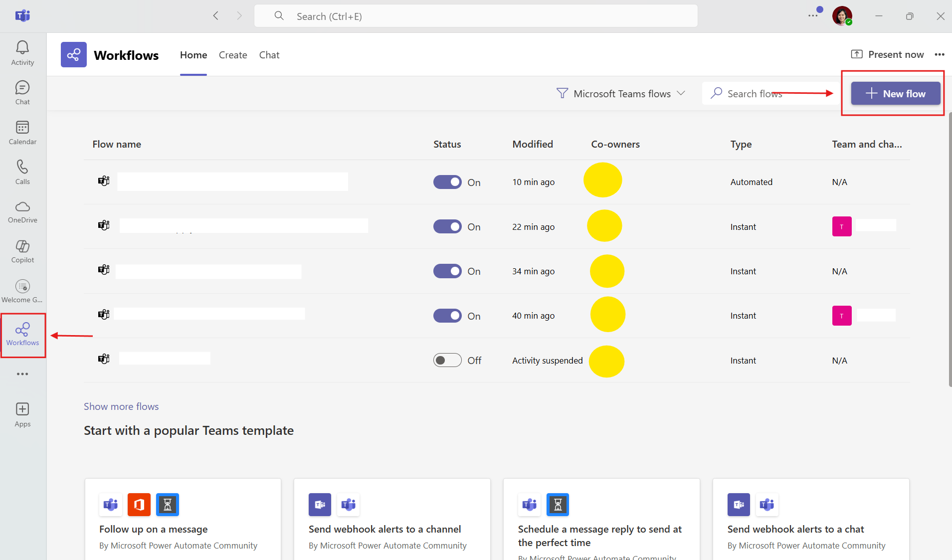Image resolution: width=952 pixels, height=560 pixels.
Task: Click Office icon on Follow up template
Action: [x=139, y=505]
